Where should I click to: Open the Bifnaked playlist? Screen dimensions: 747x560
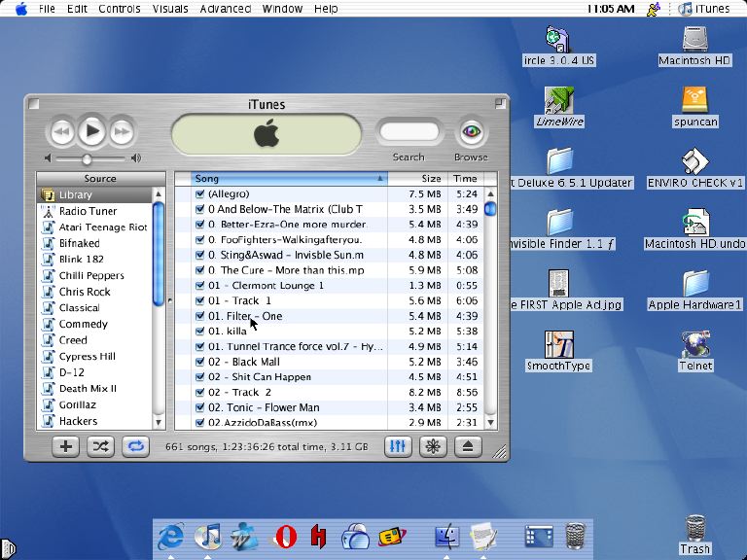(x=94, y=243)
